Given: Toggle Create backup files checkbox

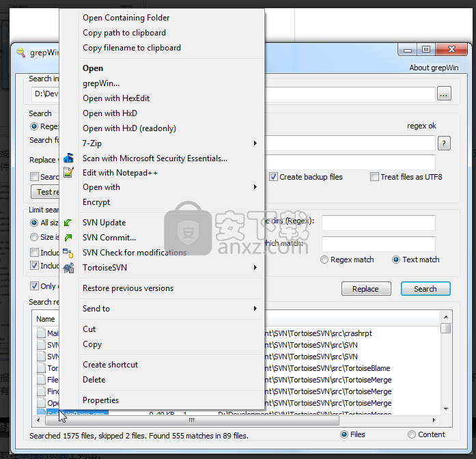Looking at the screenshot, I should (x=273, y=177).
